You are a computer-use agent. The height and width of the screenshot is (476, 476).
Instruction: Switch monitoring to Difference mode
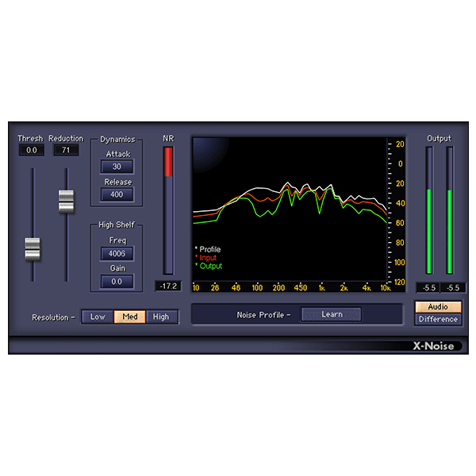pyautogui.click(x=438, y=320)
